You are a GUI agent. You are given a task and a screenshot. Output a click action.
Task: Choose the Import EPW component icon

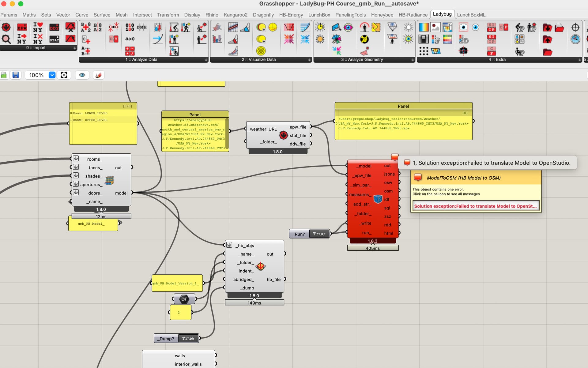[22, 28]
